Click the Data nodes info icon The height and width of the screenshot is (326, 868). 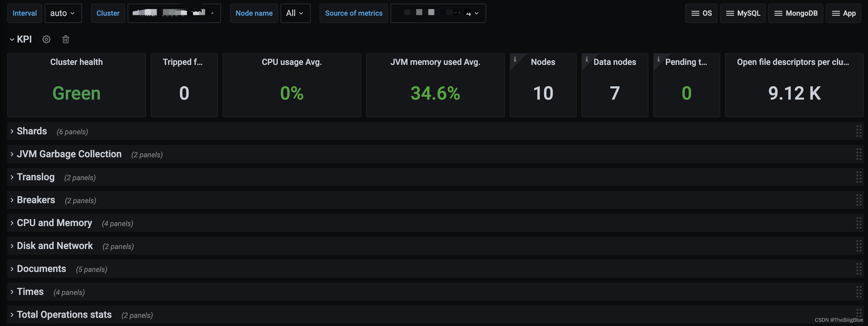tap(586, 59)
